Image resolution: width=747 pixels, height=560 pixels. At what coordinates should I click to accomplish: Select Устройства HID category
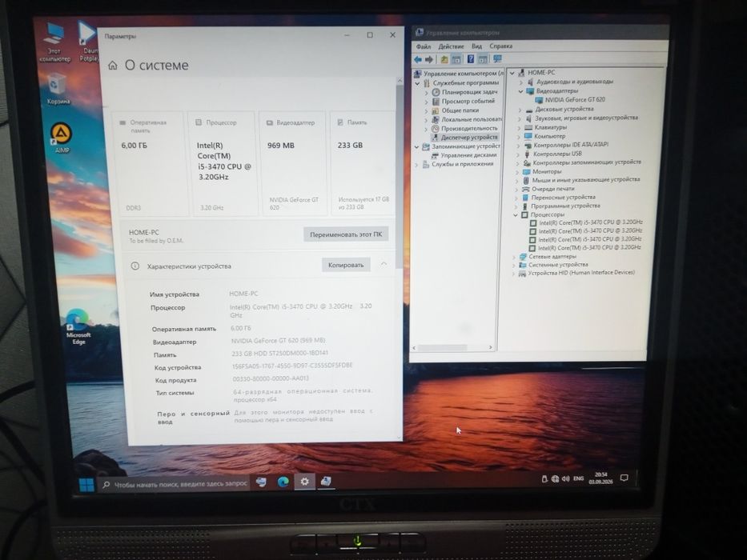pos(576,274)
